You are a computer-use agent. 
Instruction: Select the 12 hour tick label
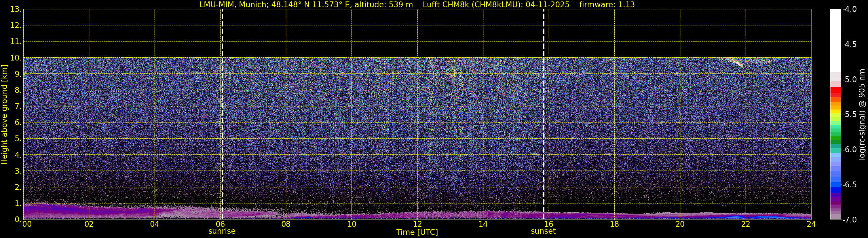click(417, 224)
